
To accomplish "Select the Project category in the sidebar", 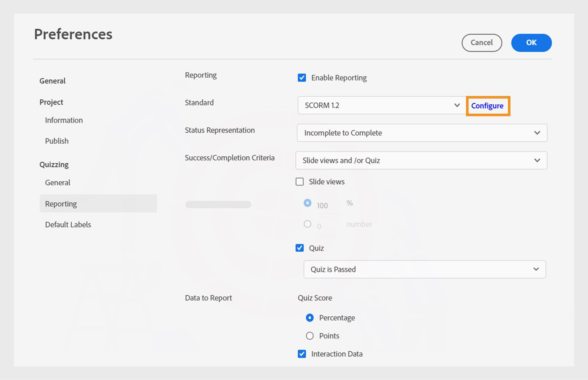I will click(x=51, y=102).
